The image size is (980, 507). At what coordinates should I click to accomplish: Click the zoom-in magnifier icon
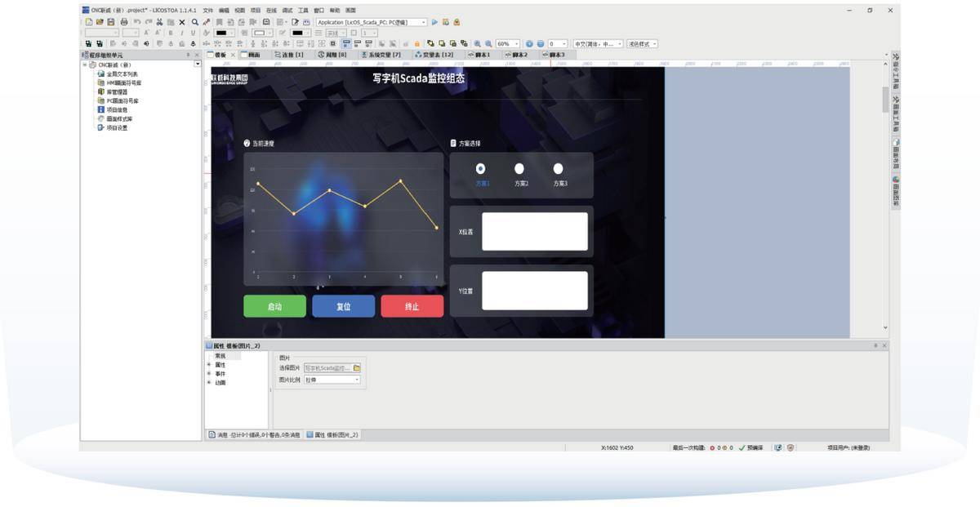(478, 44)
